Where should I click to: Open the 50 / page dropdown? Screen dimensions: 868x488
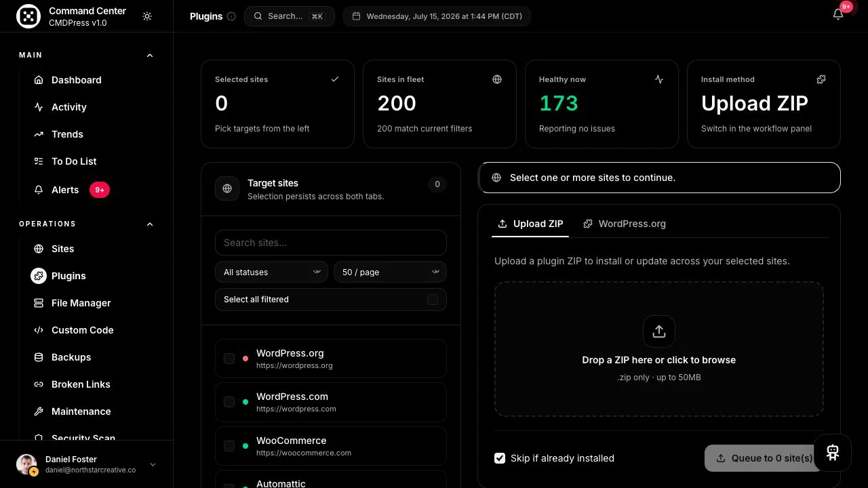click(390, 272)
